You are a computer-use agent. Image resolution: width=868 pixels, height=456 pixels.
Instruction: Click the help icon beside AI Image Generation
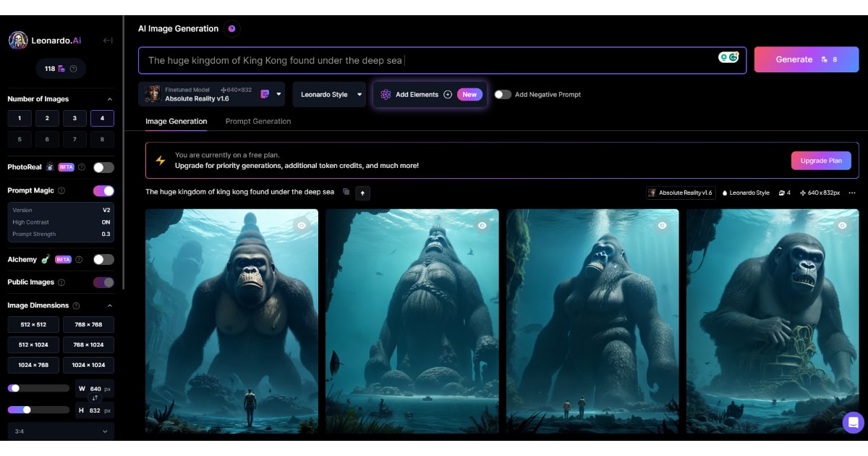pyautogui.click(x=231, y=29)
